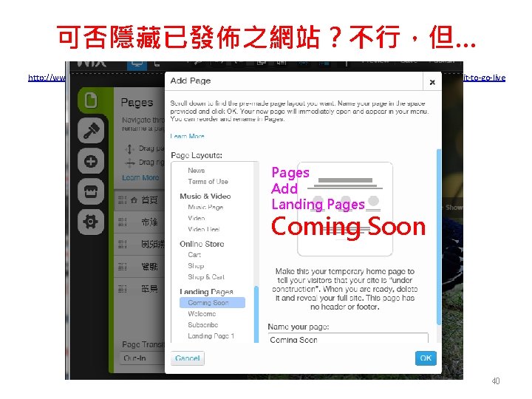
Task: Click the OK button
Action: click(x=426, y=358)
